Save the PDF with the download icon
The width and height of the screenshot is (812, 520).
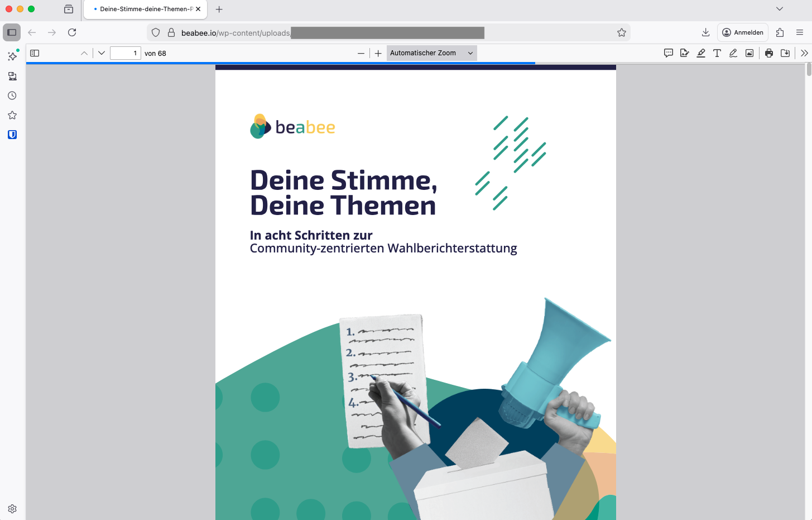tap(785, 53)
